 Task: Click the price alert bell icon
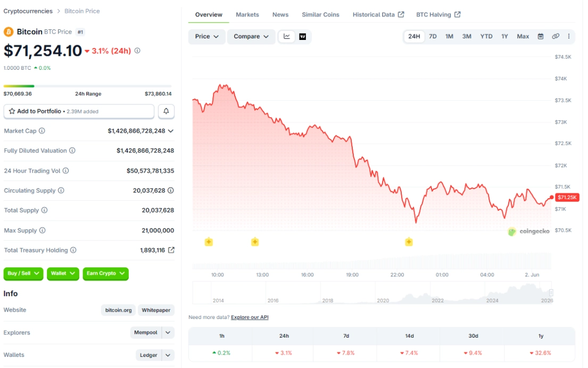[166, 111]
